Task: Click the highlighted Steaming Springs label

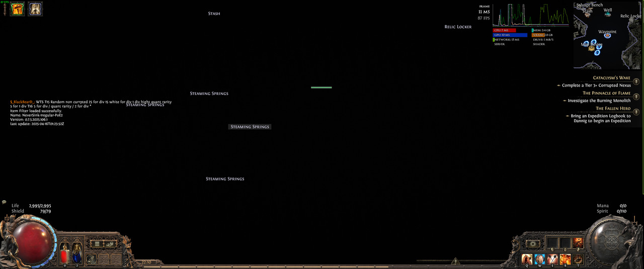Action: click(x=250, y=127)
